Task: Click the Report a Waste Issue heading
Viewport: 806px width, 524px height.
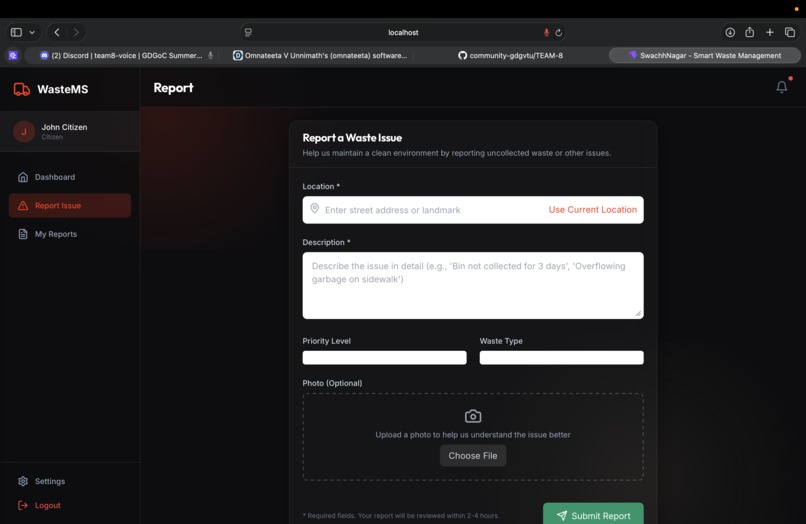Action: point(352,138)
